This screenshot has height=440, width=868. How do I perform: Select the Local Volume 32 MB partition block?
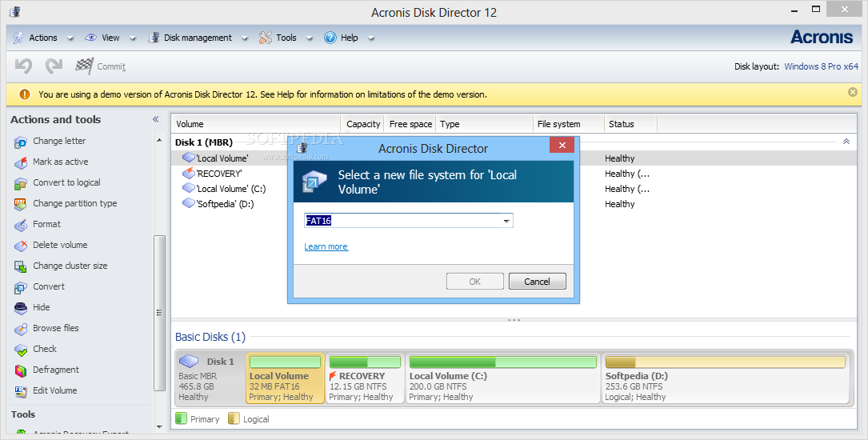click(x=285, y=378)
